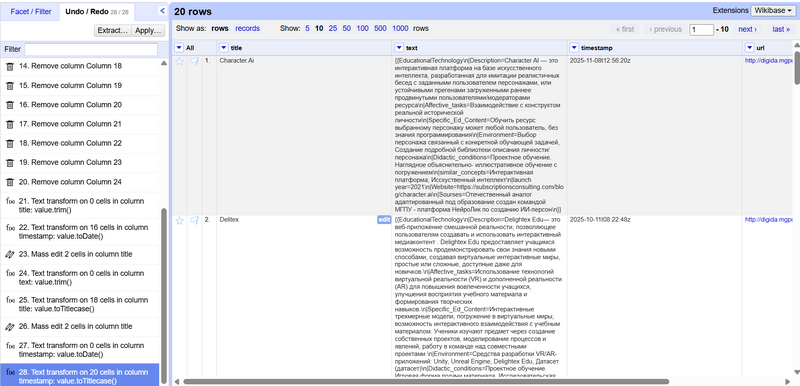The height and width of the screenshot is (386, 800).
Task: Open the title column dropdown menu
Action: tap(223, 48)
